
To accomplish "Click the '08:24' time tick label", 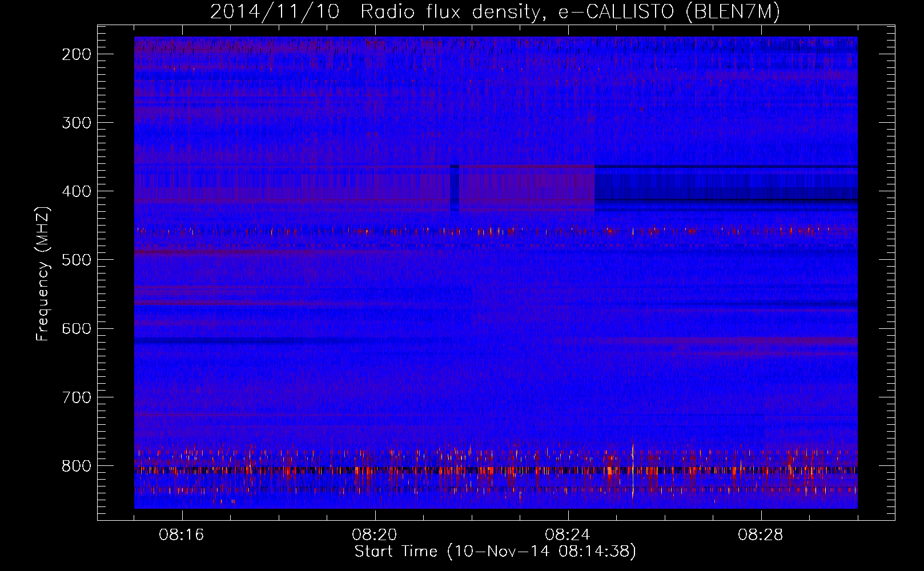I will click(x=568, y=535).
